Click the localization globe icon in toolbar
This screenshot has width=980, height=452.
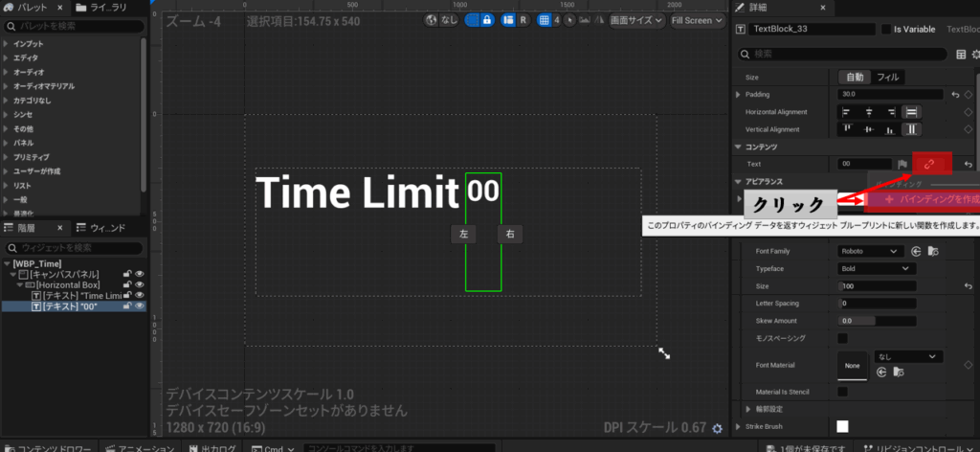(x=432, y=20)
